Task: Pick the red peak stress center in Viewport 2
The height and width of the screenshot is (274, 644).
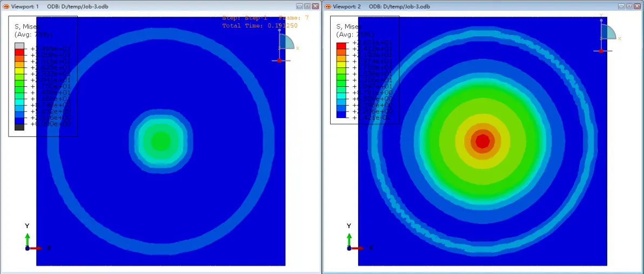Action: coord(482,141)
